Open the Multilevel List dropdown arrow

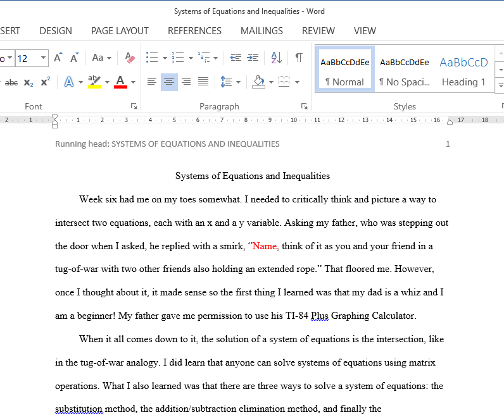pyautogui.click(x=215, y=58)
